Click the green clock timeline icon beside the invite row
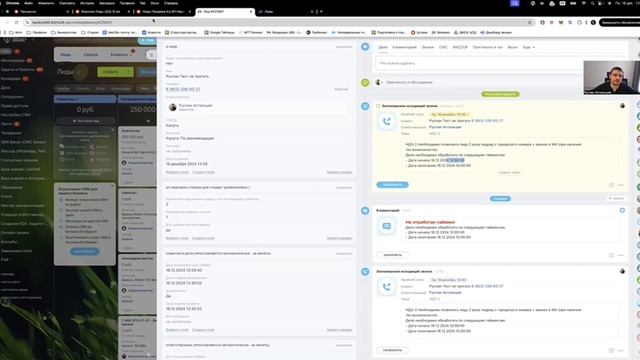The height and width of the screenshot is (360, 640). pos(365,82)
